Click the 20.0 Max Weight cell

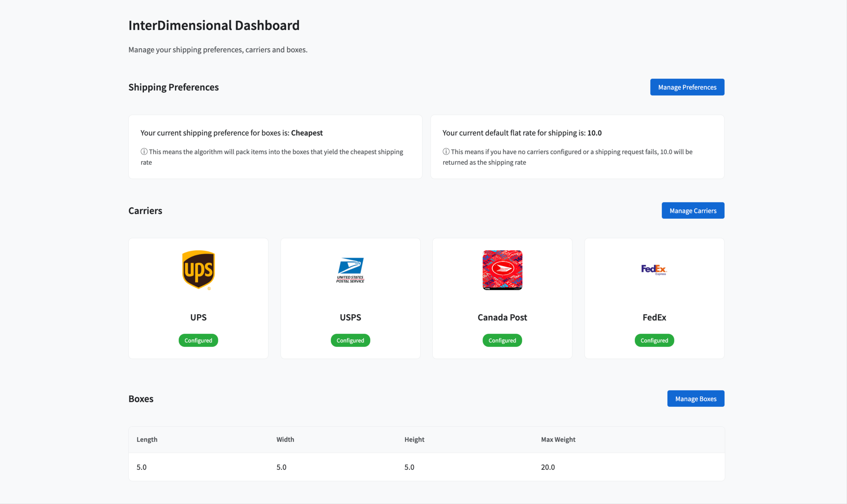click(548, 467)
